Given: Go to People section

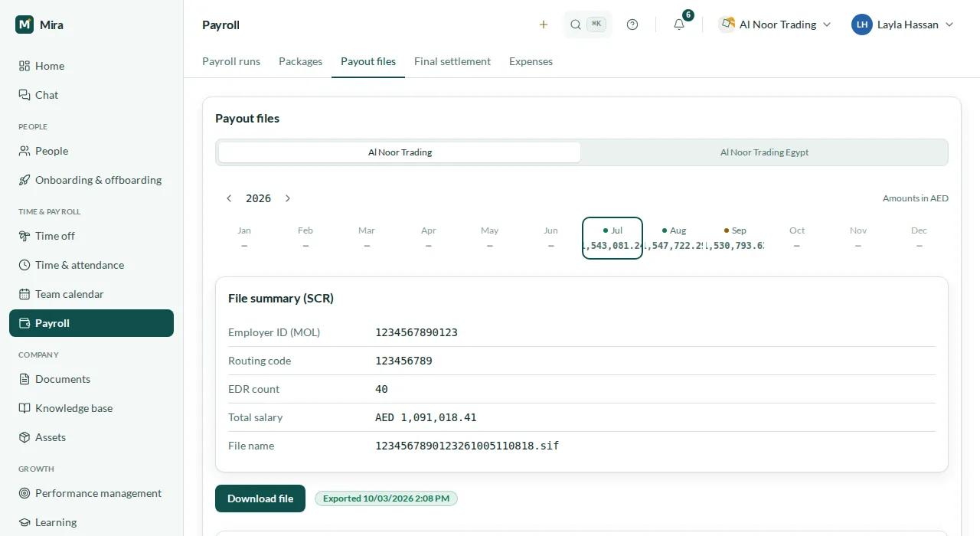Looking at the screenshot, I should [x=91, y=151].
